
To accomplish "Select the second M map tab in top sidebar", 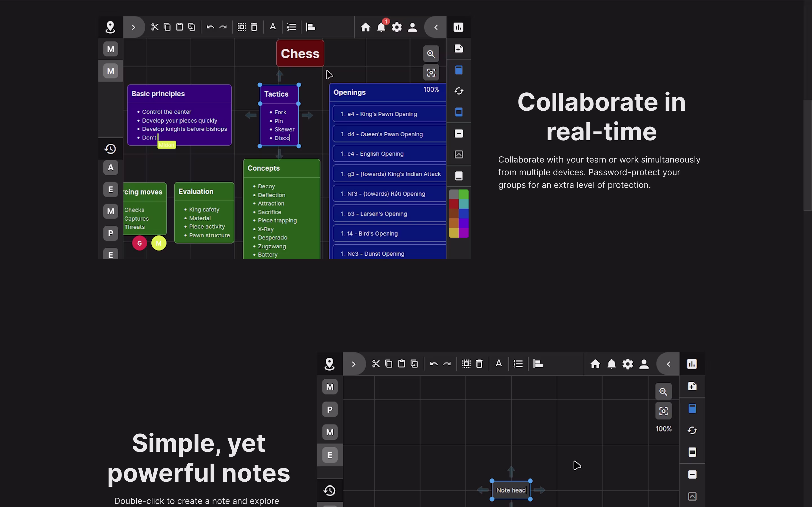I will click(111, 71).
